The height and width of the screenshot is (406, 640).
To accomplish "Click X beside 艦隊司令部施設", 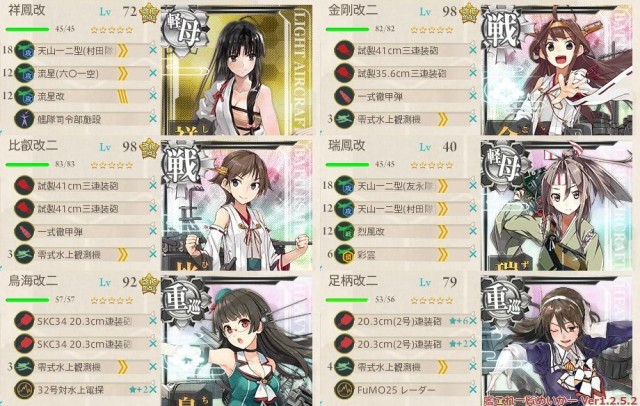I will tap(153, 119).
